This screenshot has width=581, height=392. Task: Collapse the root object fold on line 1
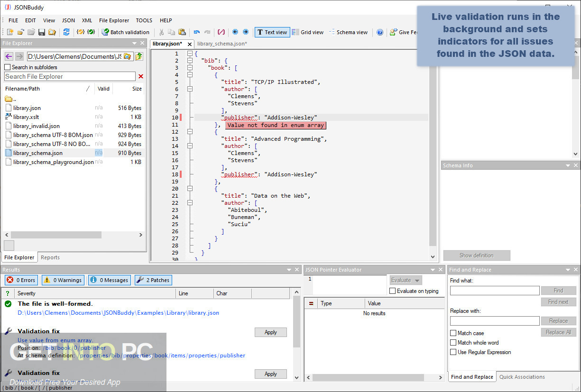[190, 54]
